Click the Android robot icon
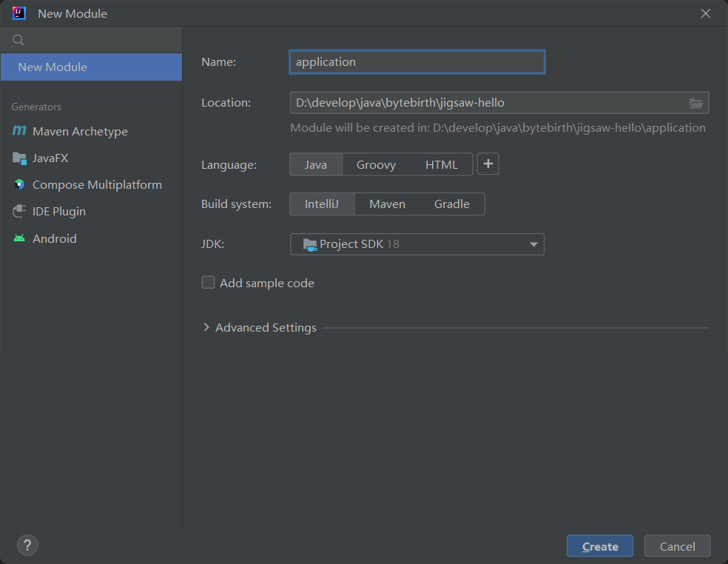This screenshot has height=564, width=728. (x=19, y=238)
